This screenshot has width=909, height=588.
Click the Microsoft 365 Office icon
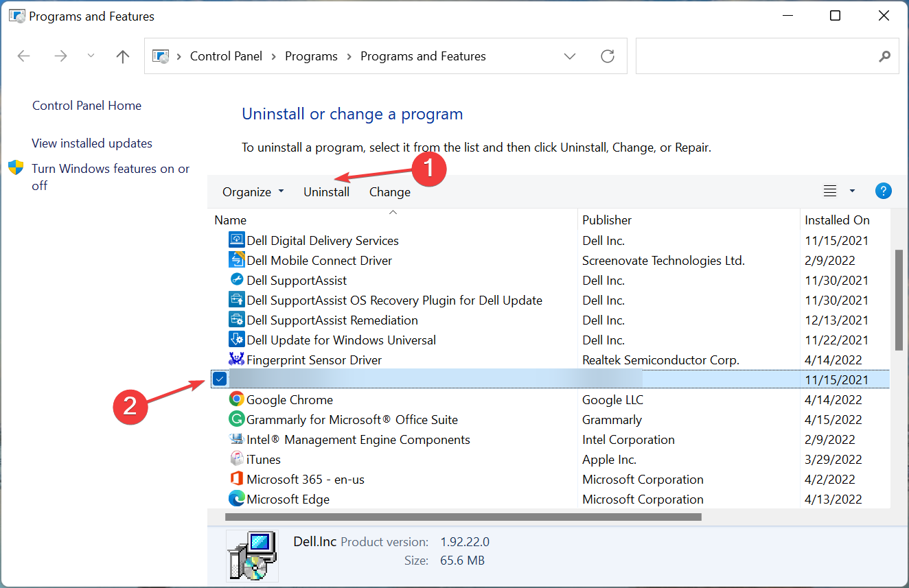click(236, 479)
